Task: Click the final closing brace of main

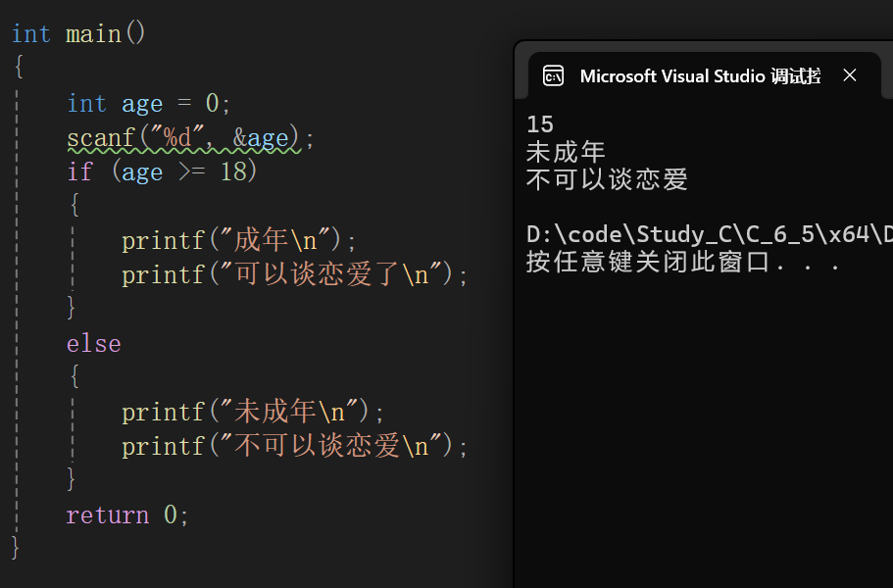Action: pos(15,548)
